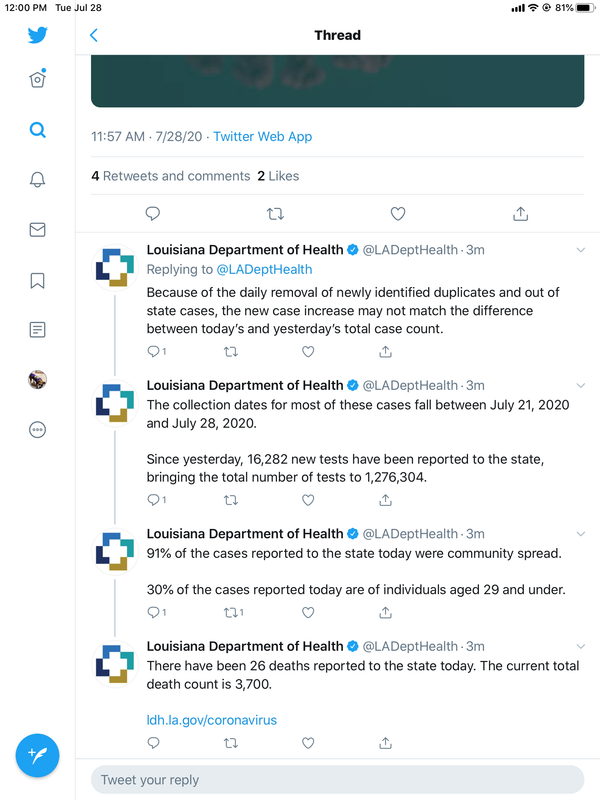Open Notifications bell in sidebar

(x=37, y=180)
